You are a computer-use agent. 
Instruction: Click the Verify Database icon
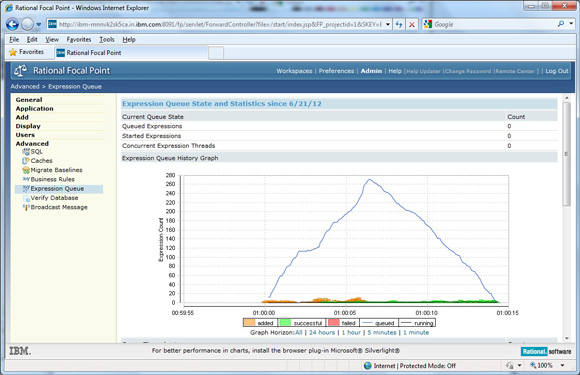pos(26,198)
